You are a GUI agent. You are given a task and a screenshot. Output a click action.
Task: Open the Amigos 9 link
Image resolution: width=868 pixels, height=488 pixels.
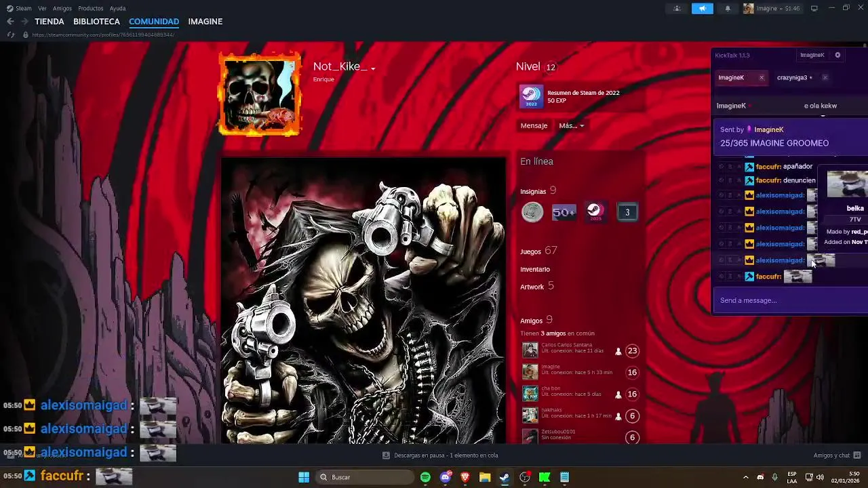click(536, 320)
